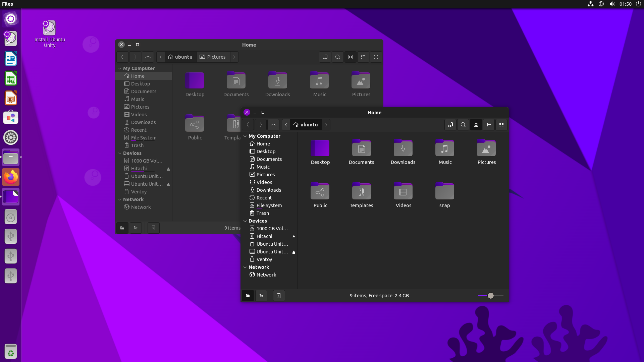
Task: Click ubuntu breadcrumb in front window pathbar
Action: click(x=306, y=125)
